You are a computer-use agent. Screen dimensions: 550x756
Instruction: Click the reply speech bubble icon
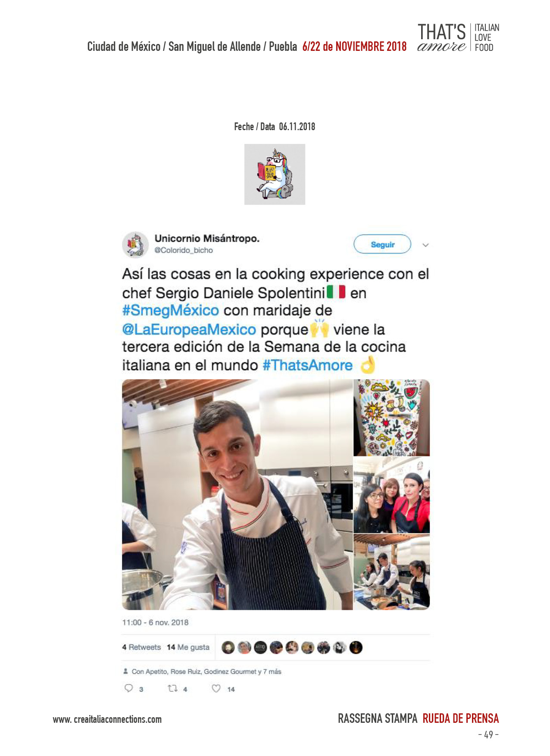point(128,688)
